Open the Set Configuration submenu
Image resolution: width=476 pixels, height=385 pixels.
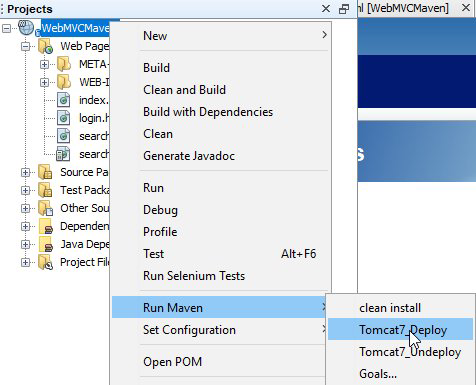[x=219, y=330]
